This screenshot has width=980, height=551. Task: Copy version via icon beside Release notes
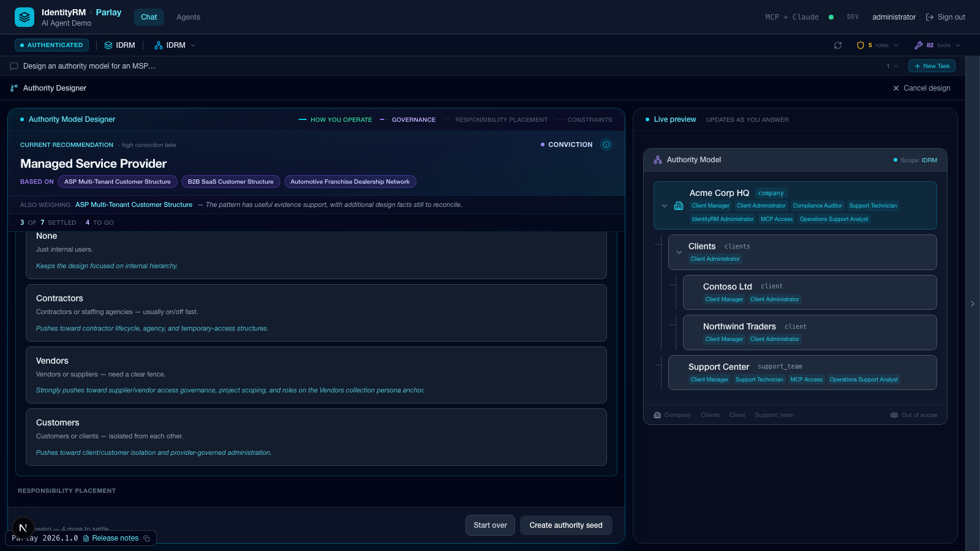coord(147,538)
